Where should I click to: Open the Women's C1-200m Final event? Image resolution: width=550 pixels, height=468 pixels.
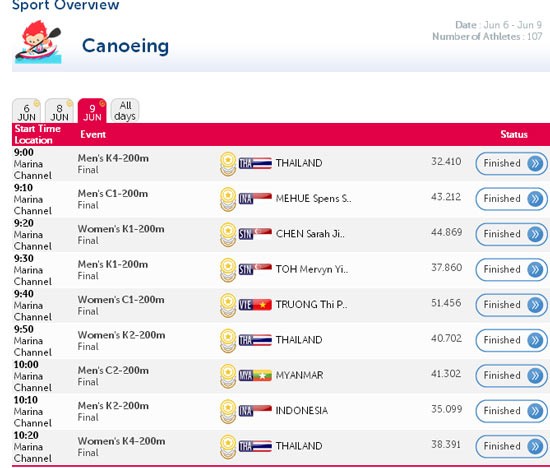121,305
